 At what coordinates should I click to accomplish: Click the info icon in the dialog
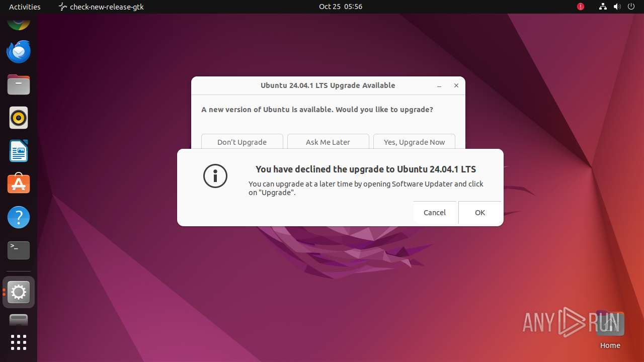click(x=215, y=176)
